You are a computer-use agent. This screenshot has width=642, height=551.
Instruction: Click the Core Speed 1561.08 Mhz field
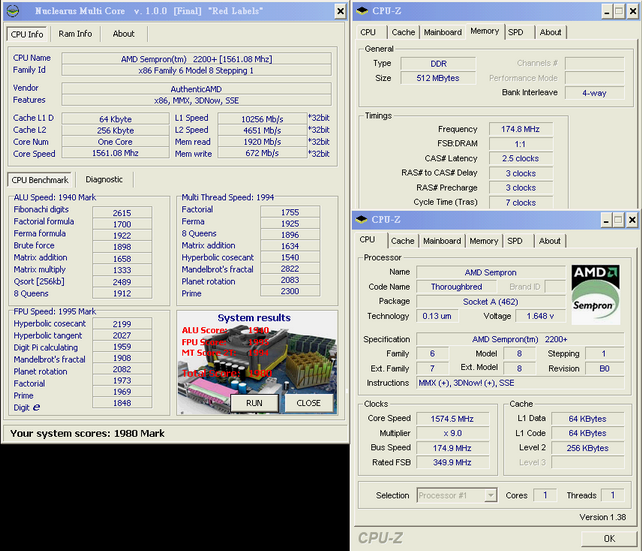click(x=115, y=153)
